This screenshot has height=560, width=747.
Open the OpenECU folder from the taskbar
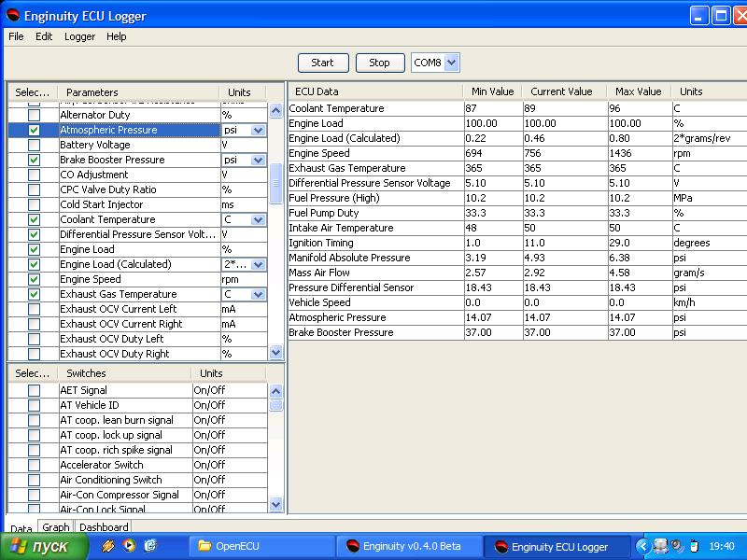point(261,546)
